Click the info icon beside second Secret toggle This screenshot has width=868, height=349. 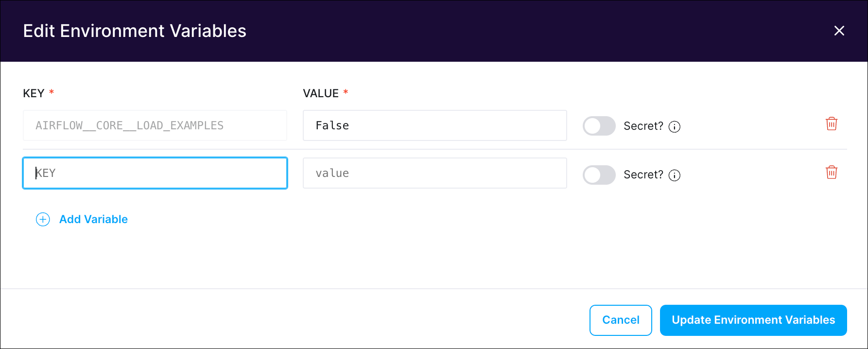(675, 175)
